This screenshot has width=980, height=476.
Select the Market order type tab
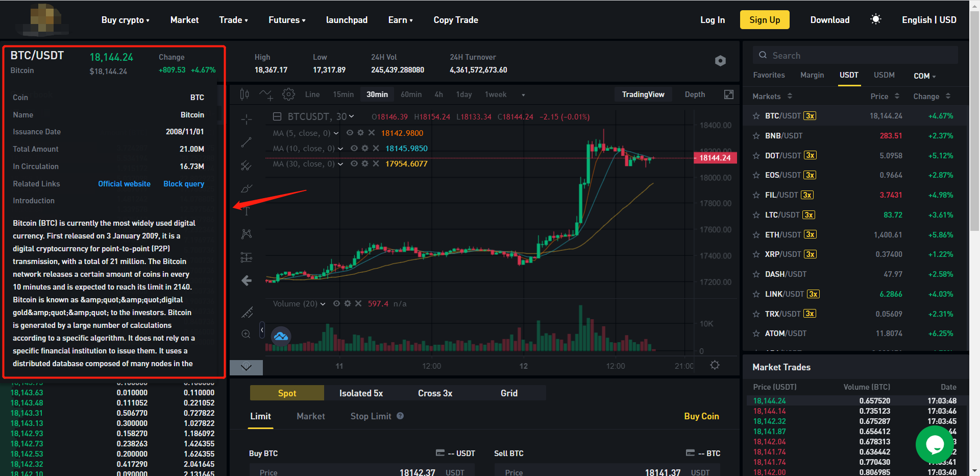(x=311, y=416)
